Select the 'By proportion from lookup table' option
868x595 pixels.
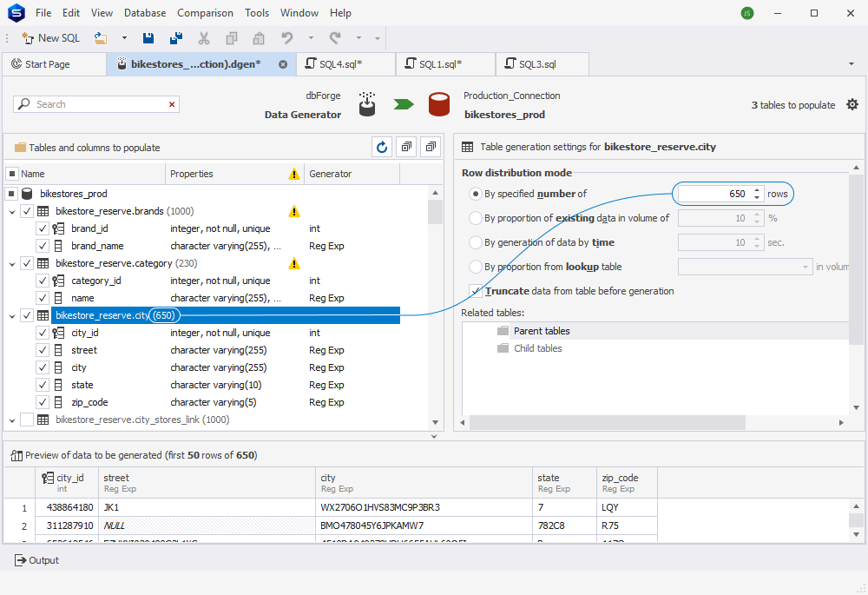[x=475, y=267]
